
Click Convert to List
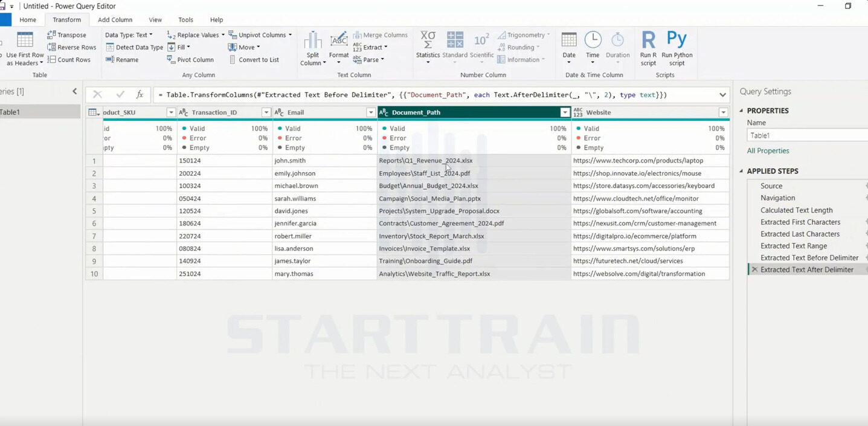[x=254, y=60]
